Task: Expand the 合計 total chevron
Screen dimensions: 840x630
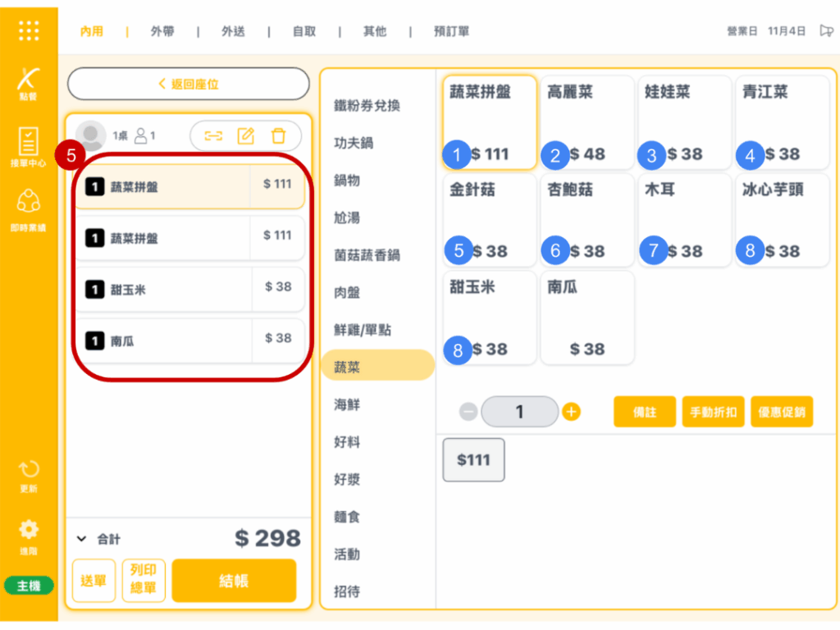Action: point(81,539)
